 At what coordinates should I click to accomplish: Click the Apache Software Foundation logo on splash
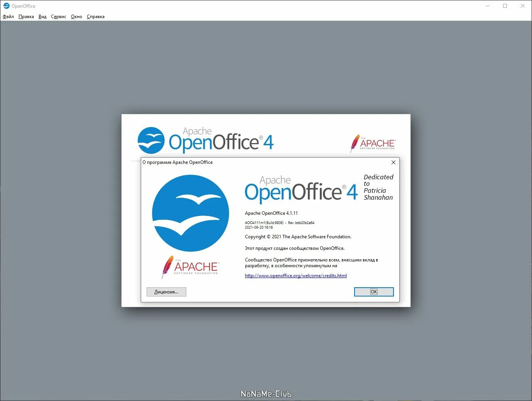click(373, 143)
